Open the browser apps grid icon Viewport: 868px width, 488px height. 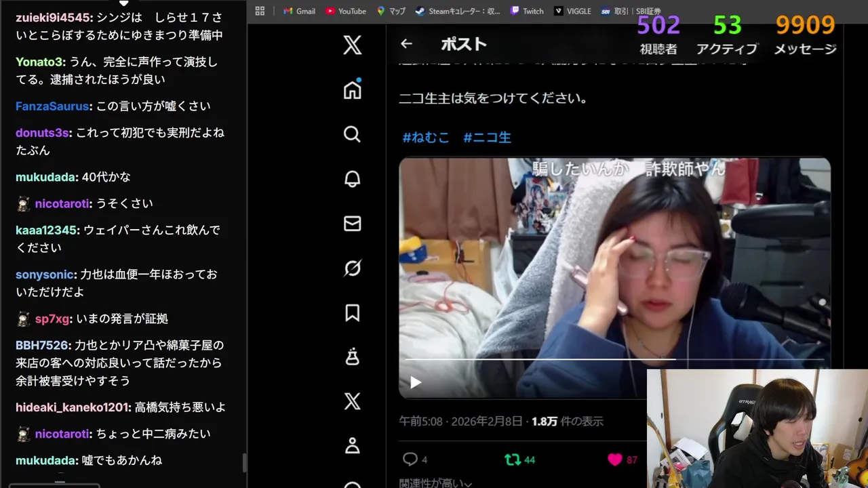pyautogui.click(x=260, y=11)
